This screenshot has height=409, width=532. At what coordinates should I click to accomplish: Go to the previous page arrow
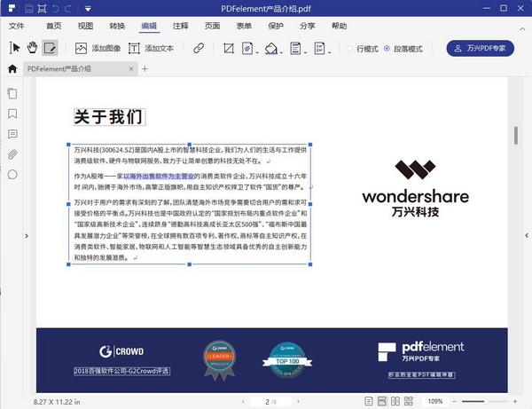coord(243,402)
